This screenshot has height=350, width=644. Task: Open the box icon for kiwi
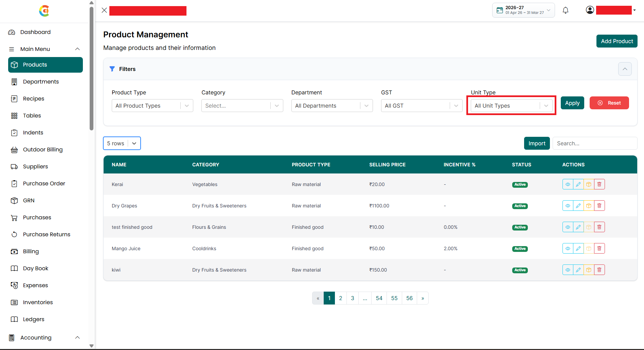pyautogui.click(x=589, y=270)
